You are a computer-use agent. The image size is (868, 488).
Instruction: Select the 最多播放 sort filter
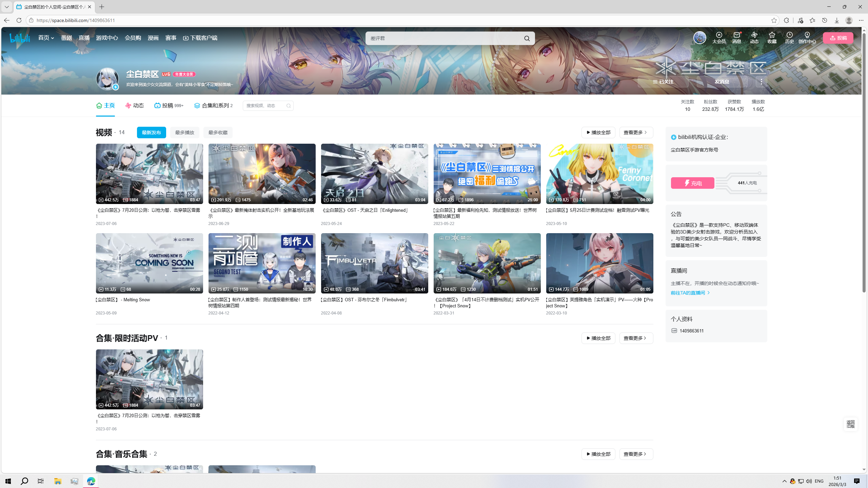coord(184,133)
